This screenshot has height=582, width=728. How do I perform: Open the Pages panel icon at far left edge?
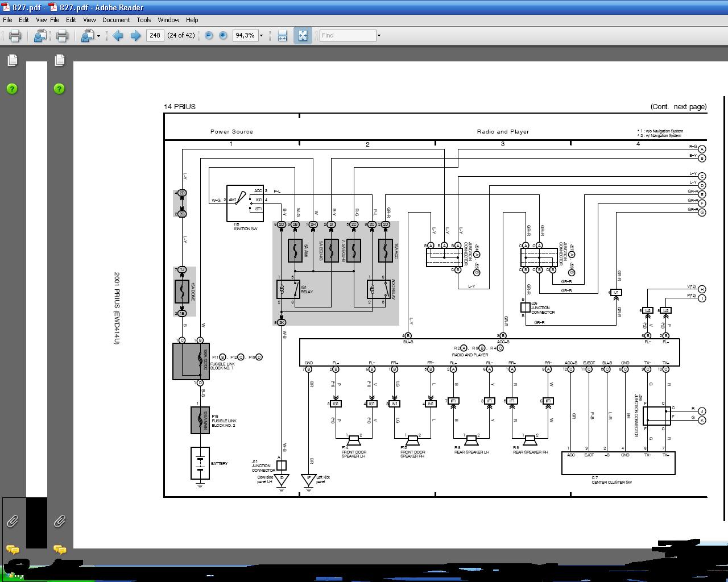coord(12,60)
